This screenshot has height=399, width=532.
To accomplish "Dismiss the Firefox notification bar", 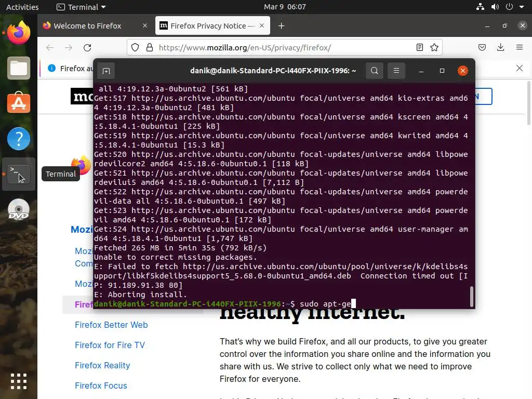I will [520, 68].
